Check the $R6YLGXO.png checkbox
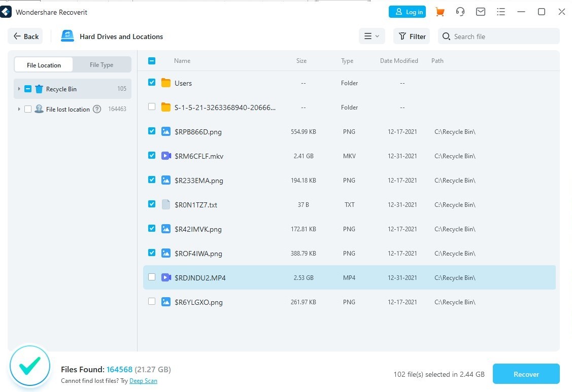 pyautogui.click(x=152, y=302)
